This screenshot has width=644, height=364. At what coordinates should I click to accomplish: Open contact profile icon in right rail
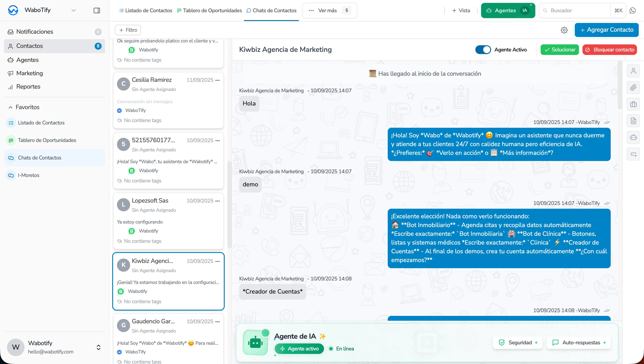633,71
